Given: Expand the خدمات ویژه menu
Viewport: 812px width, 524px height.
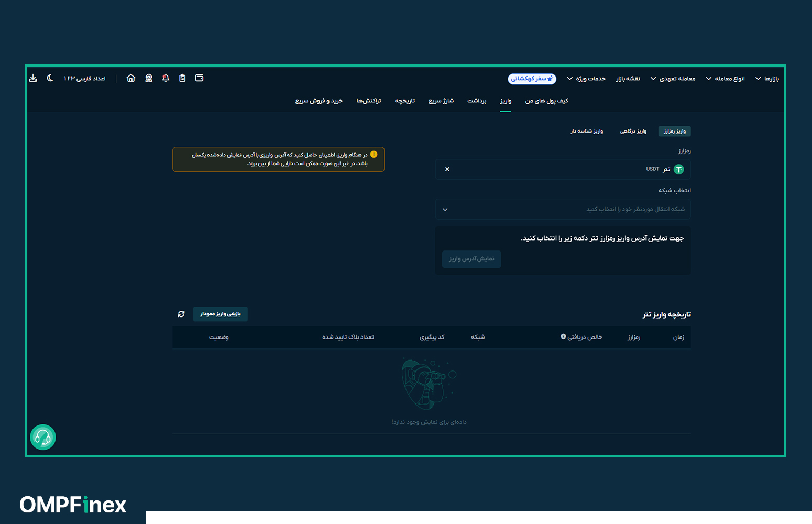Looking at the screenshot, I should (x=586, y=79).
